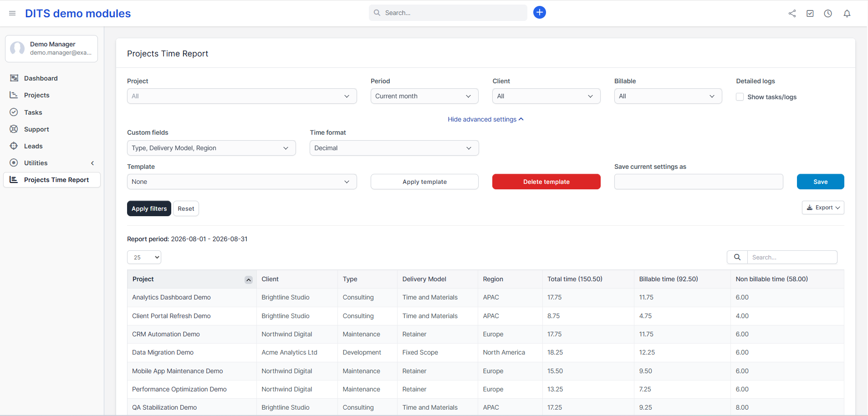Screen dimensions: 868x416
Task: Click the Tasks sidebar checkmark icon
Action: tap(14, 112)
